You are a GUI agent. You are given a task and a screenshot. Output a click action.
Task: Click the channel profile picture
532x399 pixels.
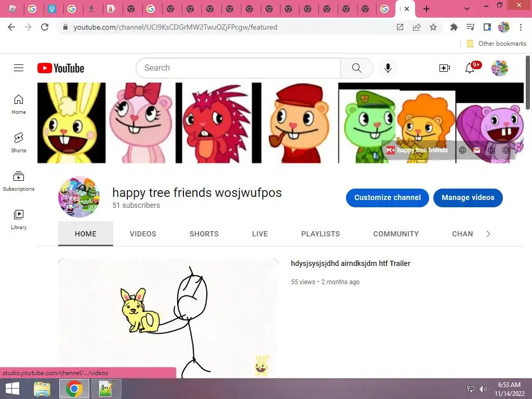79,196
